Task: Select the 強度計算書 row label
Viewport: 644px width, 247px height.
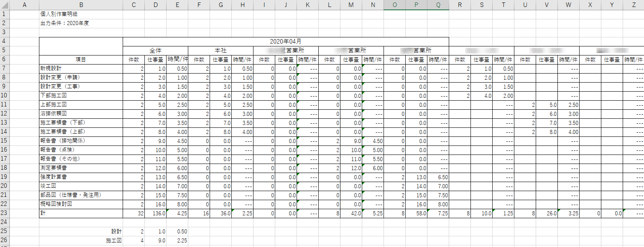Action: click(x=53, y=177)
